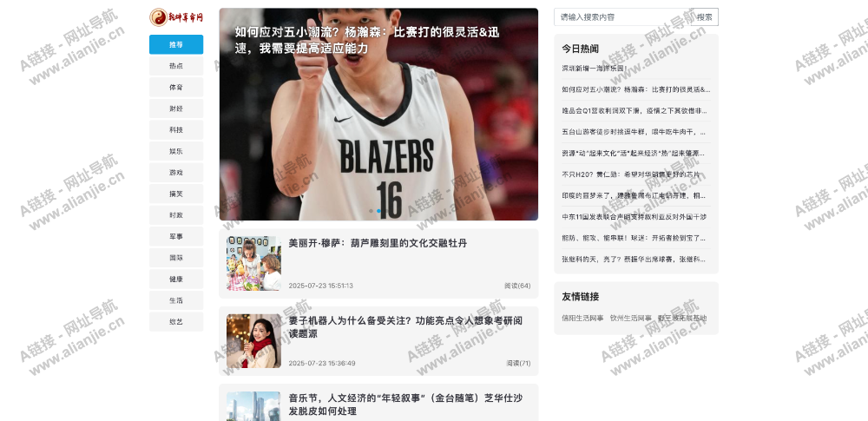The image size is (868, 421).
Task: Click the 阅读(64) read count
Action: [x=517, y=286]
